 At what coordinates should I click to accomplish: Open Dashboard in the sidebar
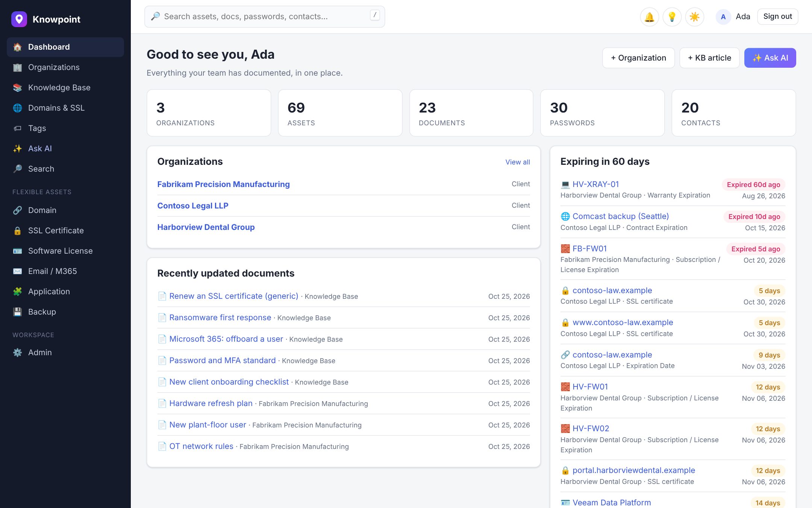(65, 47)
